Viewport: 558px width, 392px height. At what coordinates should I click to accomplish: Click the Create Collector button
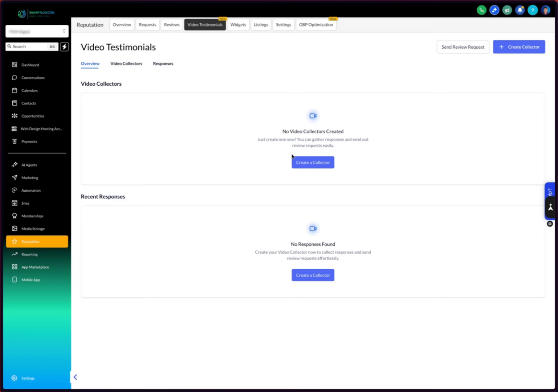tap(519, 47)
